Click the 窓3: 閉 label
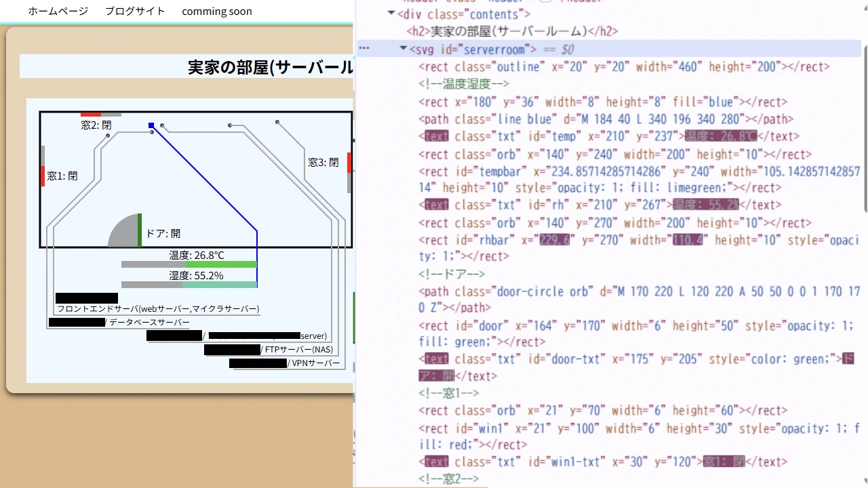This screenshot has width=868, height=488. click(323, 163)
